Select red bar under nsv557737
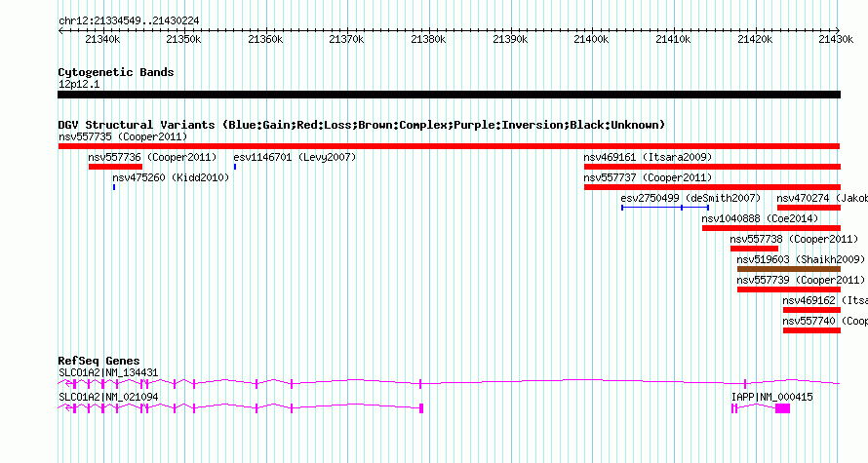The height and width of the screenshot is (463, 868). coord(713,187)
